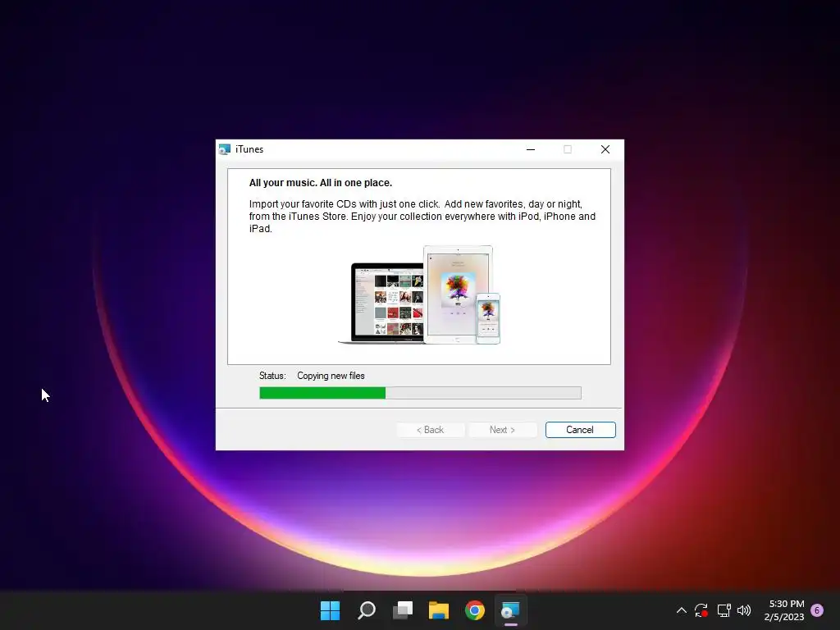Screen dimensions: 840x630
Task: Click the 'Copying new files' status text
Action: [331, 376]
